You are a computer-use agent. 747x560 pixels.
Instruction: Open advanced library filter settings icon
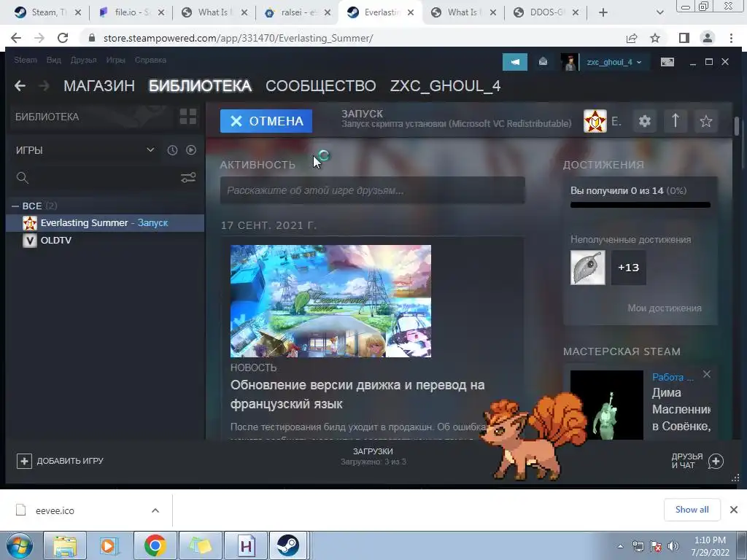point(188,178)
